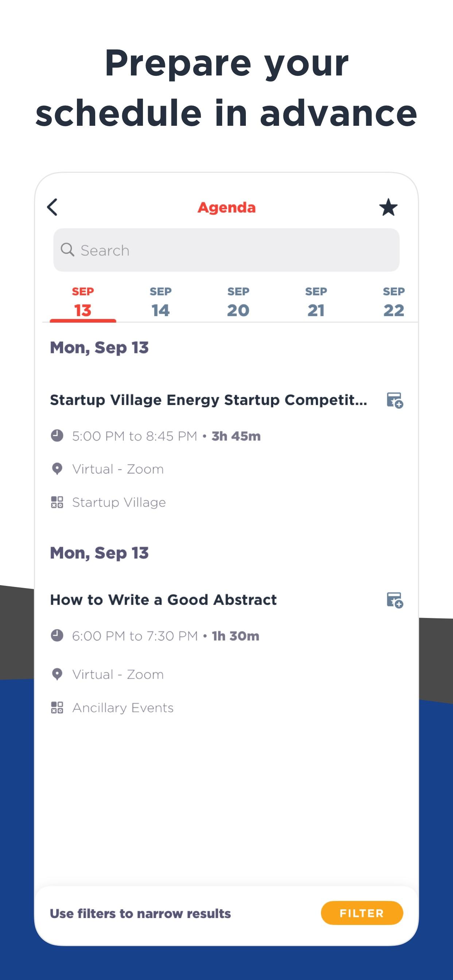The width and height of the screenshot is (453, 980).
Task: Switch to the SEP 20 date tab
Action: click(238, 303)
